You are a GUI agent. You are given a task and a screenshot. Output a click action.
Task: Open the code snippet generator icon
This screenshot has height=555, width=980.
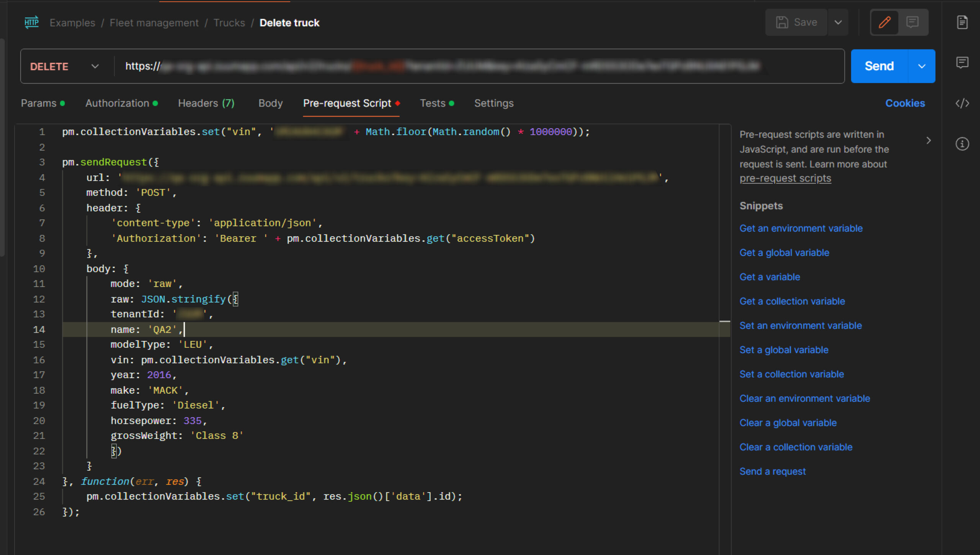click(x=962, y=103)
